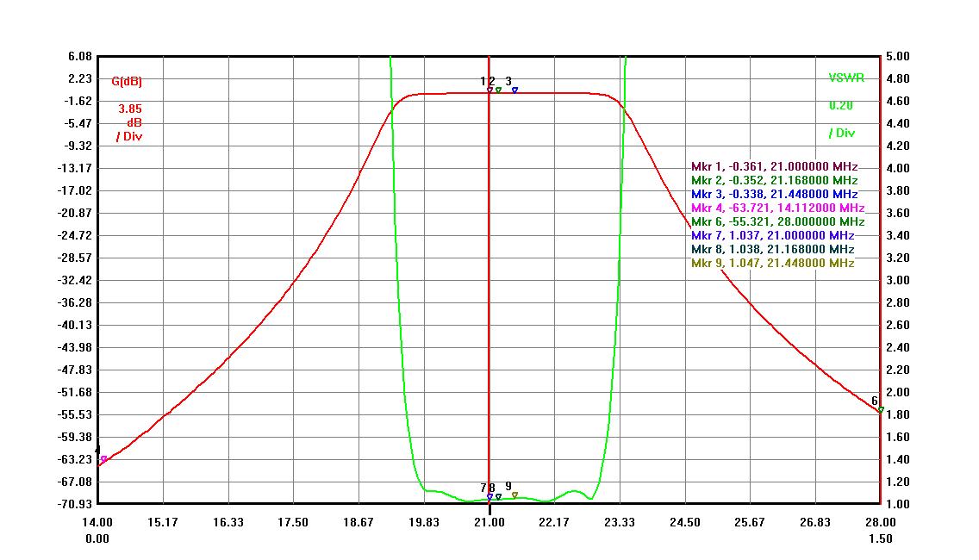Click the Mkr 3 readout line

[x=774, y=195]
